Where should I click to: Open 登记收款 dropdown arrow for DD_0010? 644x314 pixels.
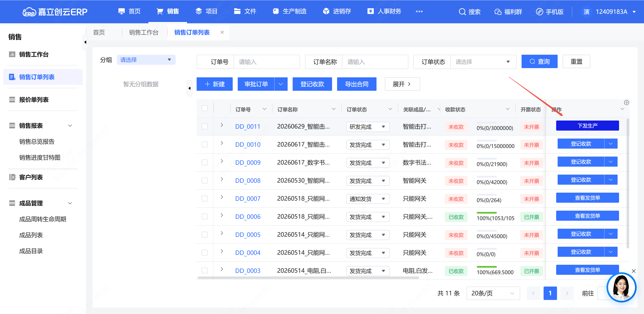pos(610,144)
